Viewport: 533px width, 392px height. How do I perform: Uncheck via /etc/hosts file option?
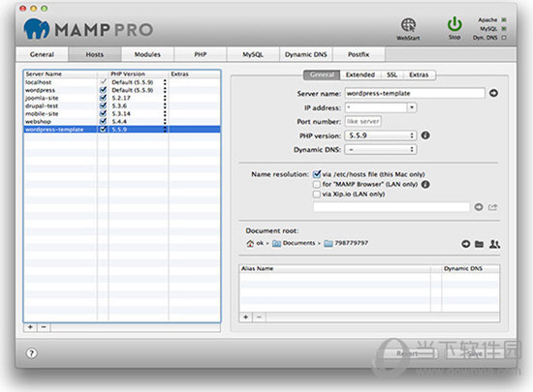click(x=317, y=174)
